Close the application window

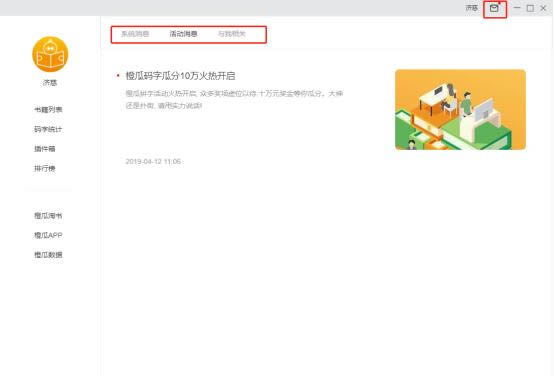pos(543,8)
